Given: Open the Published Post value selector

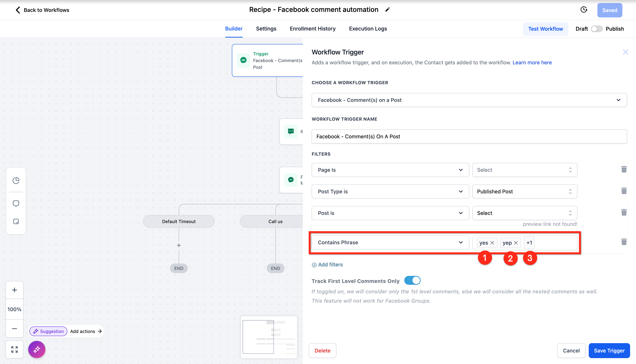Looking at the screenshot, I should click(524, 191).
